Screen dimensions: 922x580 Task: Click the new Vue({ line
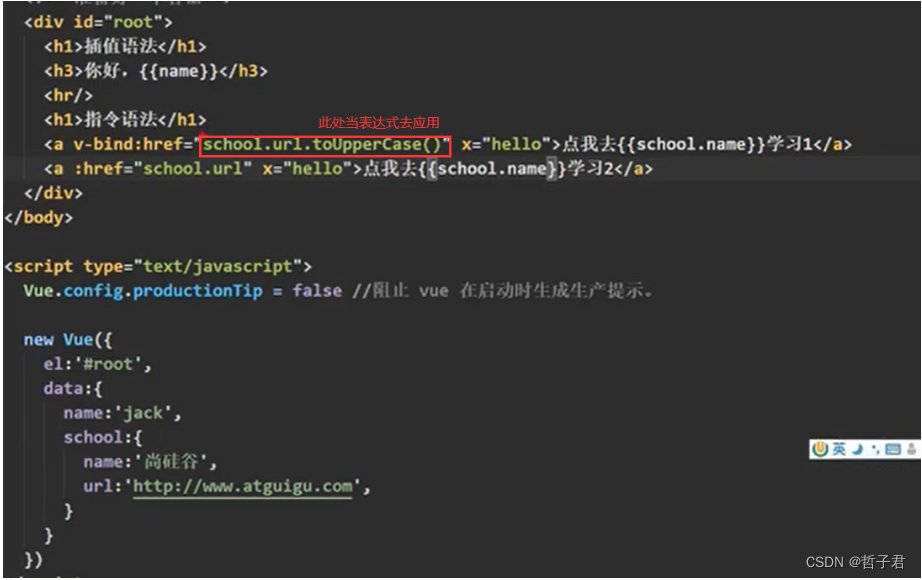[x=68, y=340]
